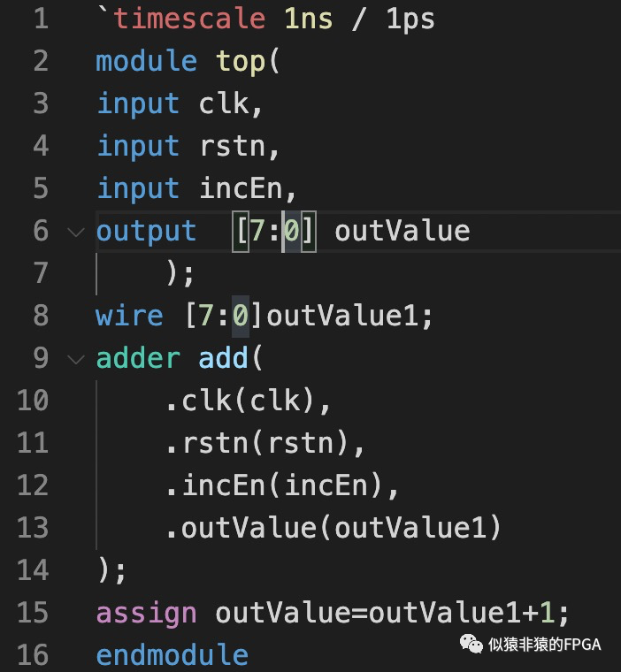Click outValue1 on line 15
Viewport: 621px width, 672px height.
[x=445, y=613]
